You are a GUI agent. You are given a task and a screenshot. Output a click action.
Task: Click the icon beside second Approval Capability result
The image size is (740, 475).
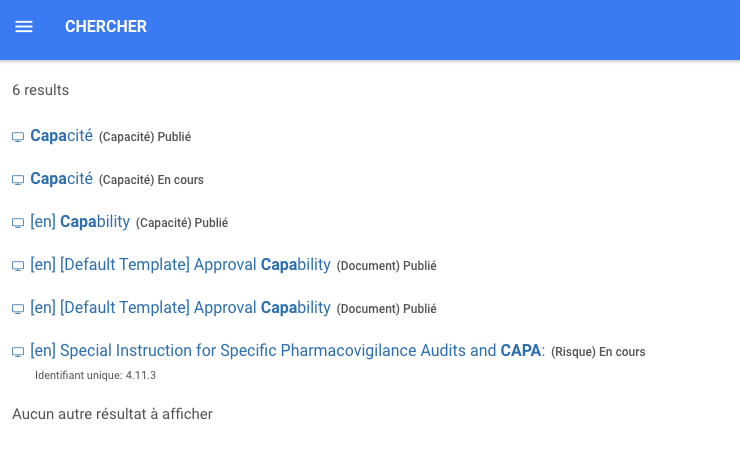click(x=18, y=309)
